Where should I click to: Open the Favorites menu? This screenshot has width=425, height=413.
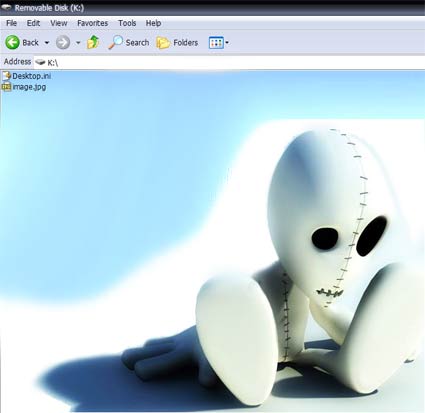click(x=92, y=23)
